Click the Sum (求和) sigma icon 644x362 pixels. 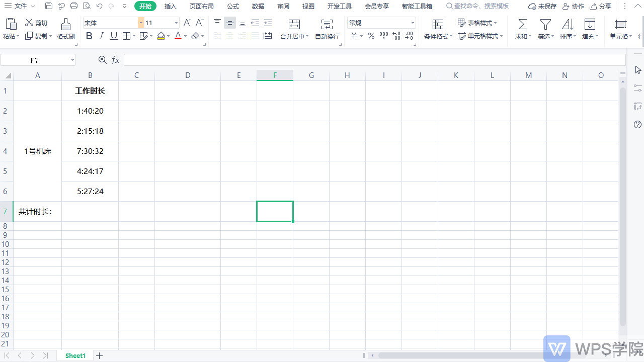pos(523,24)
